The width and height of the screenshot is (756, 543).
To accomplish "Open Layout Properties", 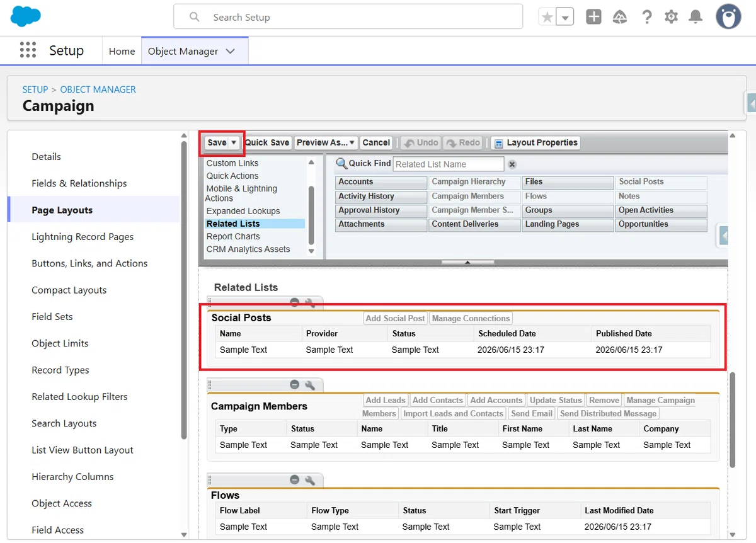I will (535, 143).
